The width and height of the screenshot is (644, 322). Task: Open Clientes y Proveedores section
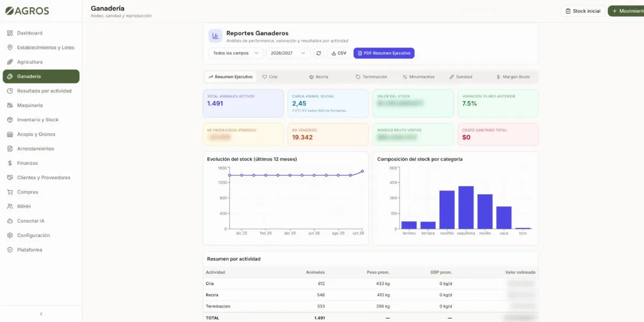point(41,178)
